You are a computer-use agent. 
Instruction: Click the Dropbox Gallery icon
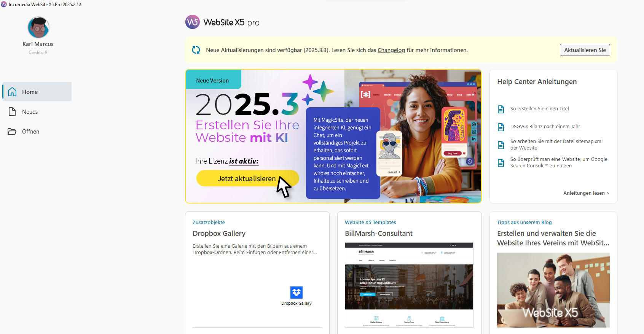[x=296, y=292]
